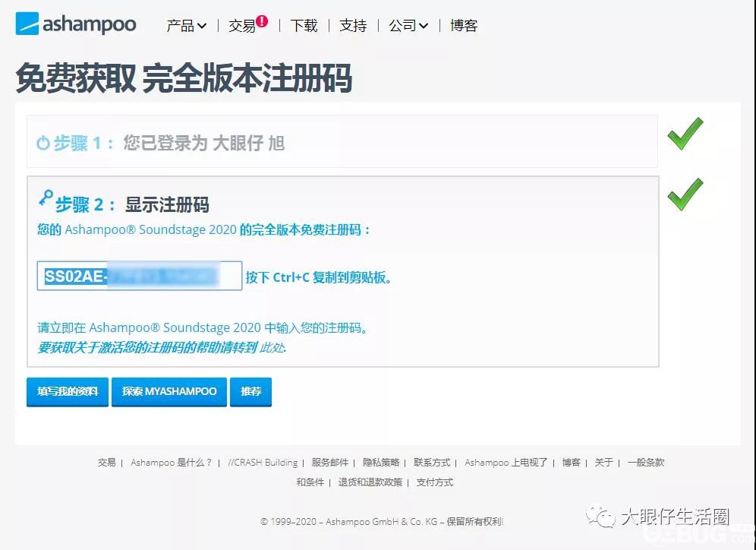Click the 探索 MYASHAMPOO button
The width and height of the screenshot is (756, 550).
[169, 392]
